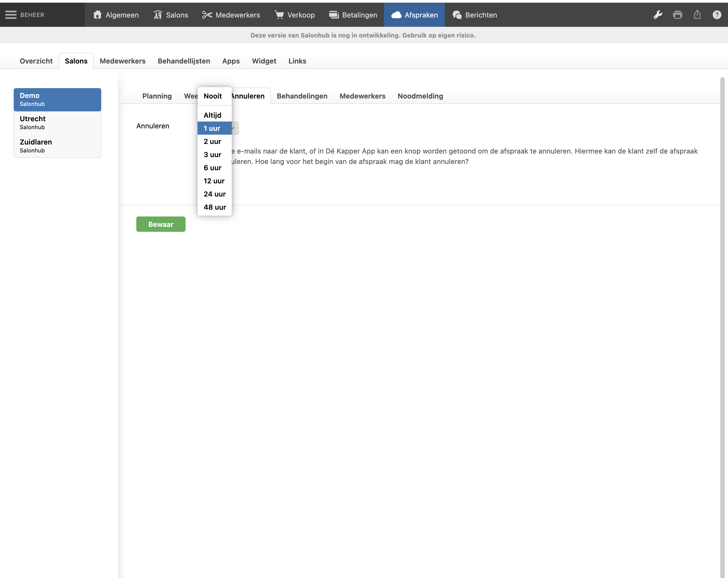This screenshot has height=578, width=728.
Task: Click the green Bewaar button
Action: (x=161, y=224)
